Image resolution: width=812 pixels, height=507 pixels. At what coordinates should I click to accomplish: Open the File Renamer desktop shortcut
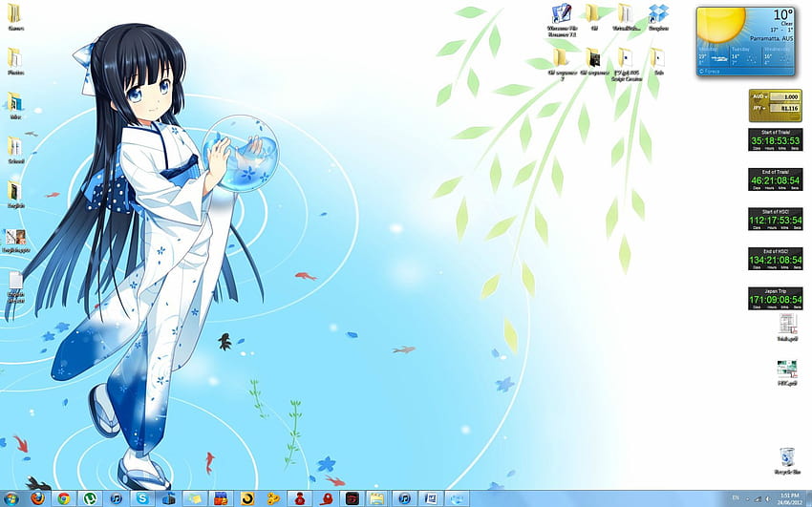click(x=562, y=21)
